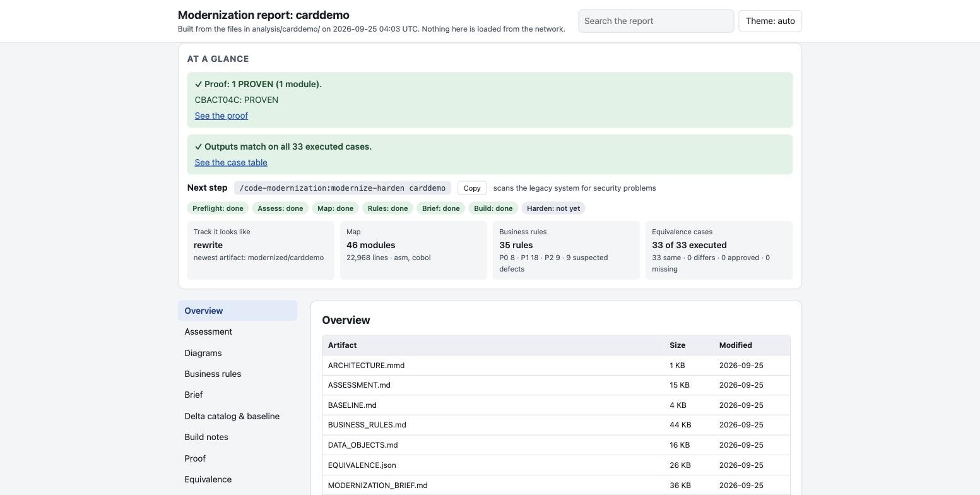Toggle the Theme: auto button

[770, 21]
